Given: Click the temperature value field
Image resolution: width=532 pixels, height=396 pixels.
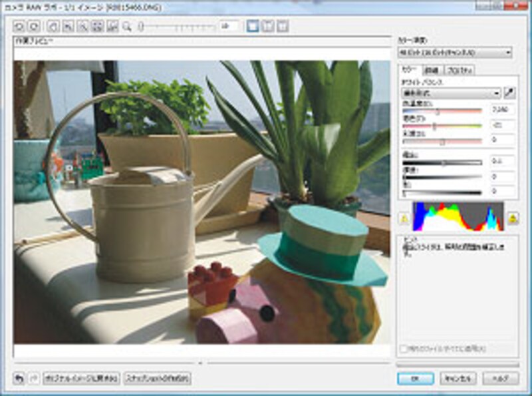Looking at the screenshot, I should point(503,109).
